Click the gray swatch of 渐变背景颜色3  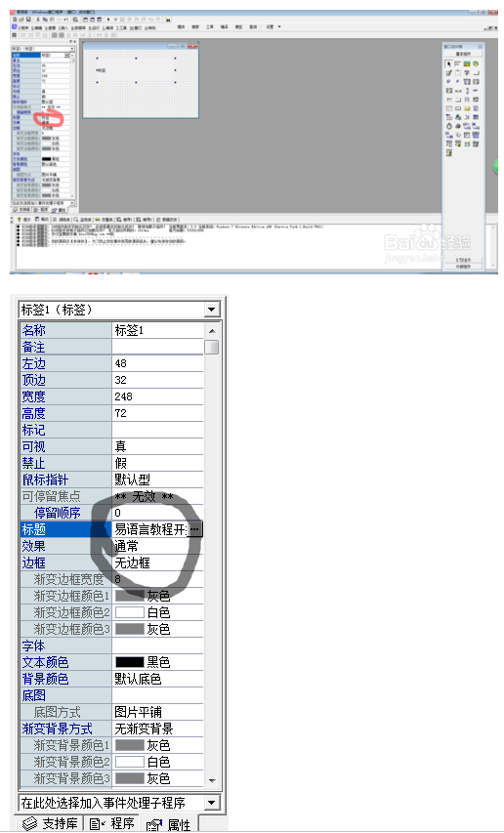[130, 778]
